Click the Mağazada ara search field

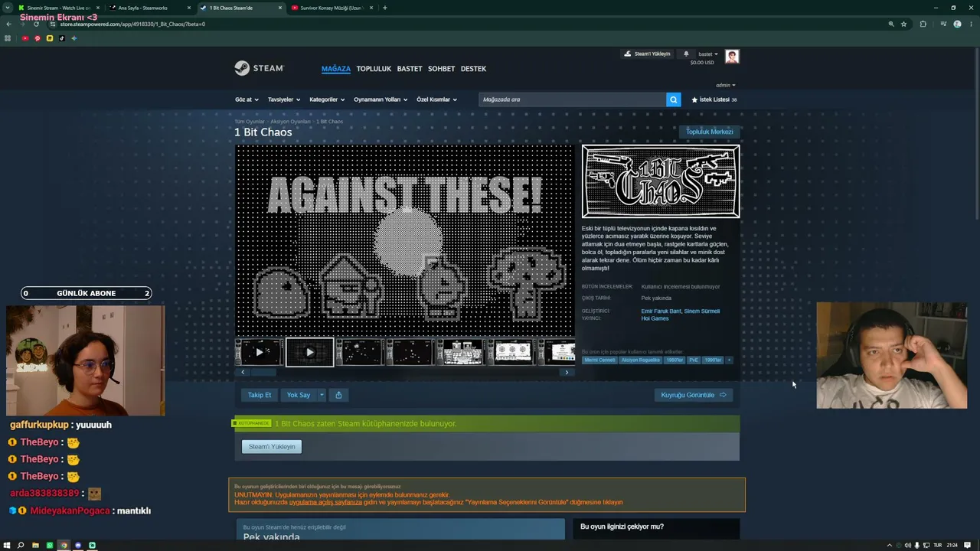coord(573,99)
